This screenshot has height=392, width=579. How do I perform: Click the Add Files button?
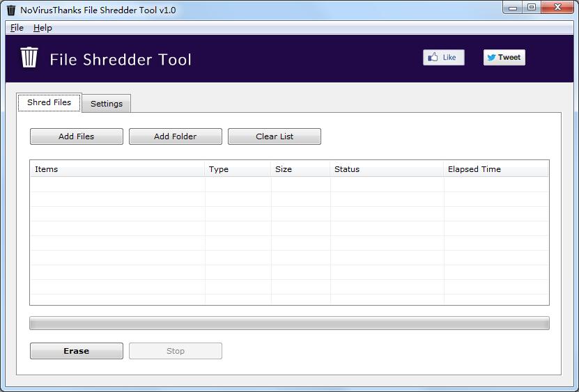coord(76,136)
